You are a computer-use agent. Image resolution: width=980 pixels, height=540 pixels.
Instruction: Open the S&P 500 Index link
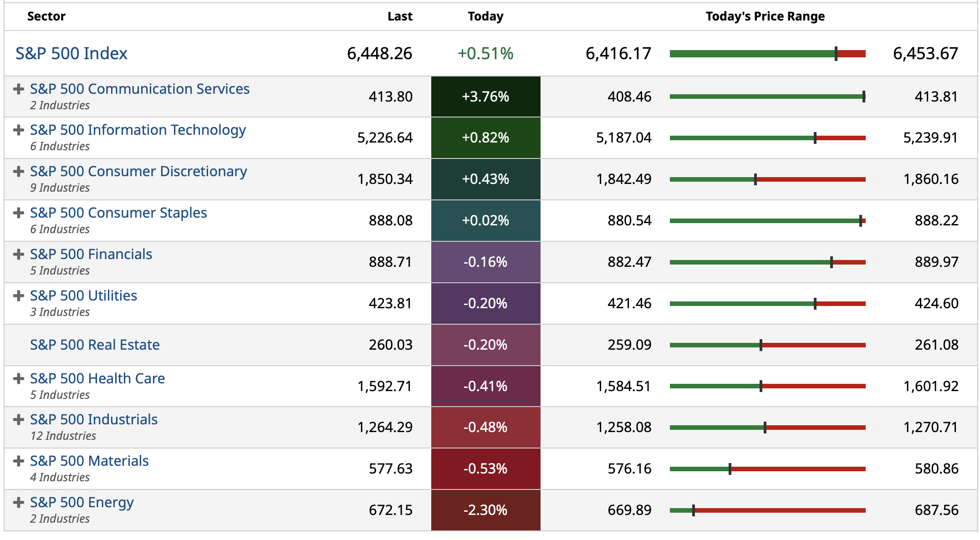tap(71, 54)
